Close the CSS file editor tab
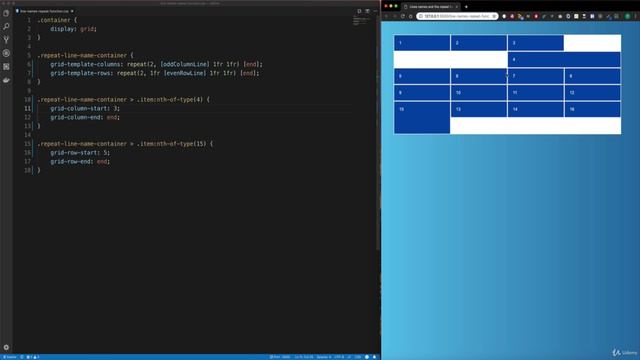The width and height of the screenshot is (640, 360). coord(72,11)
